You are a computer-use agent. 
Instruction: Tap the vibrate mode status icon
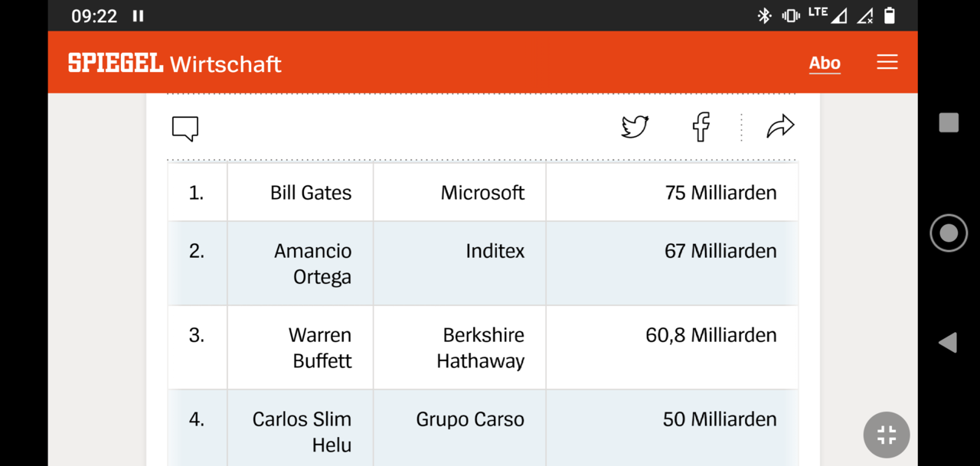click(791, 15)
